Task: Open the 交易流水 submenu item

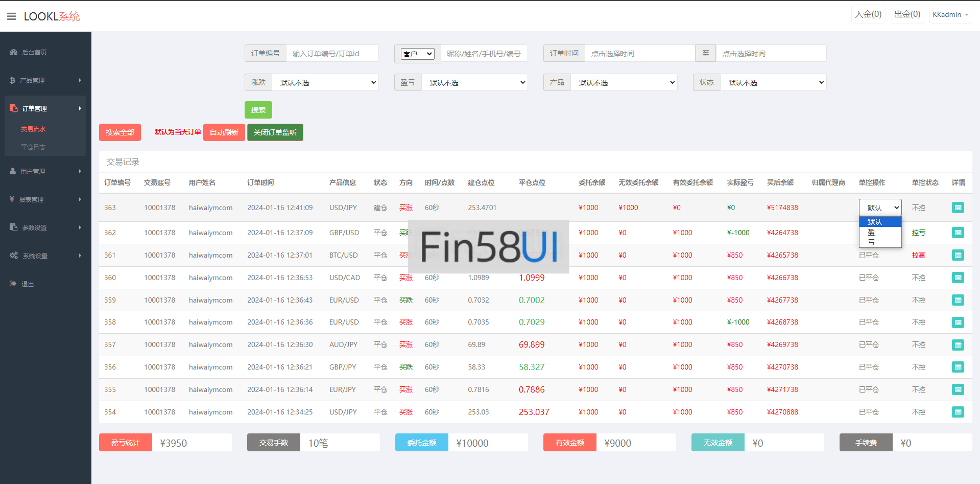Action: pos(33,129)
